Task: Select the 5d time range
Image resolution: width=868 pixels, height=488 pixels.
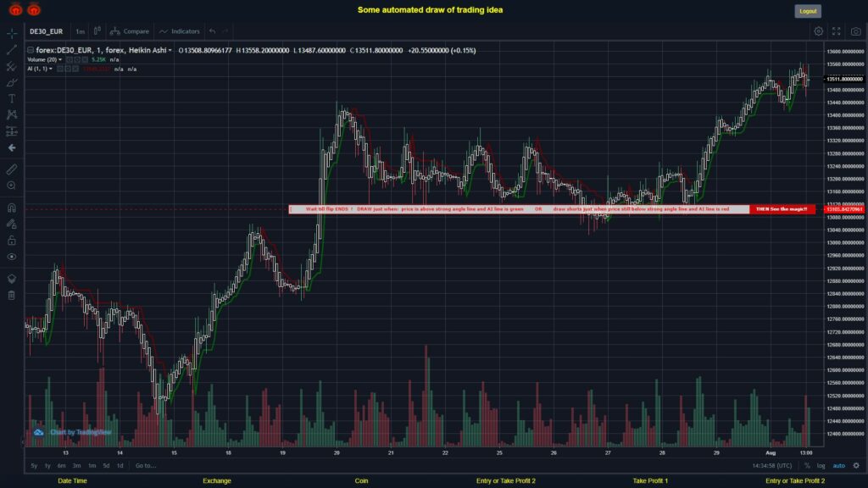Action: [x=106, y=465]
